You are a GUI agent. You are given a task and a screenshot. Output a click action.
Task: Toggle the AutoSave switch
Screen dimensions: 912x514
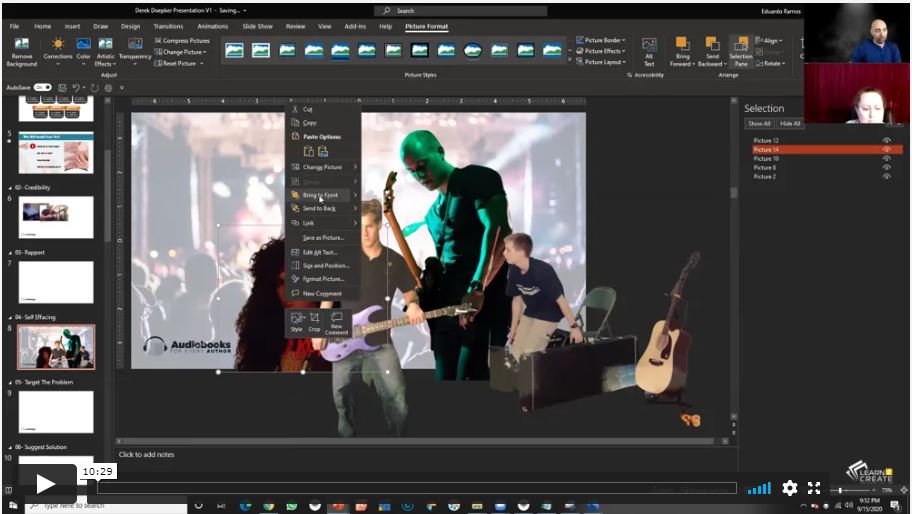coord(42,88)
